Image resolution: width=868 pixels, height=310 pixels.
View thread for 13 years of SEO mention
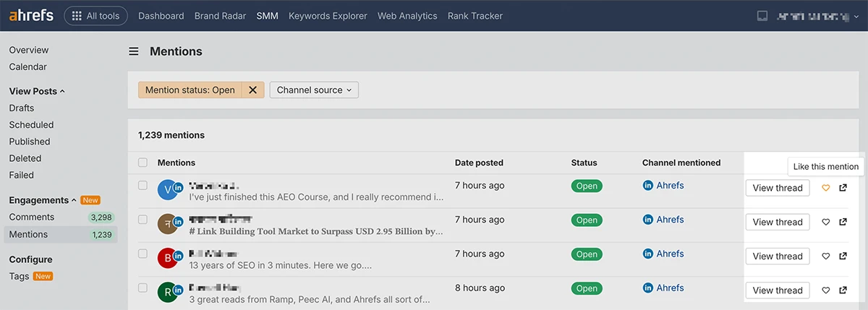click(778, 256)
